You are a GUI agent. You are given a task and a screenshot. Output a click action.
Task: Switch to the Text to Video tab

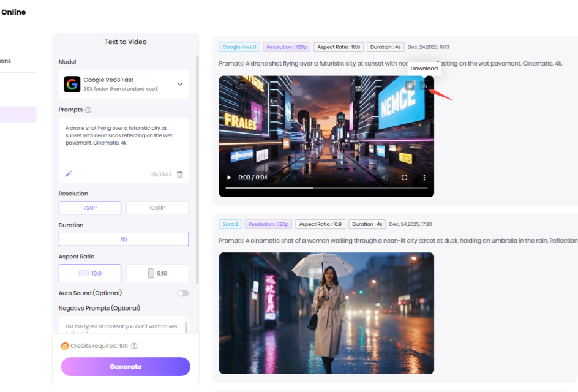126,42
